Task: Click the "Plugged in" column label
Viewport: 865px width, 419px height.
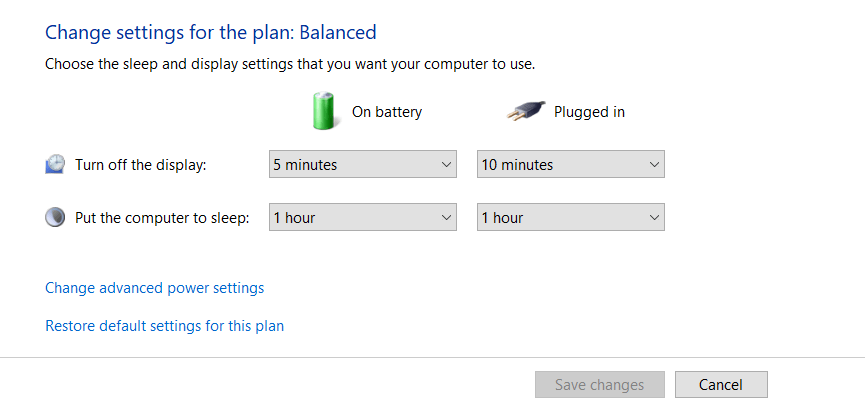Action: (x=589, y=112)
